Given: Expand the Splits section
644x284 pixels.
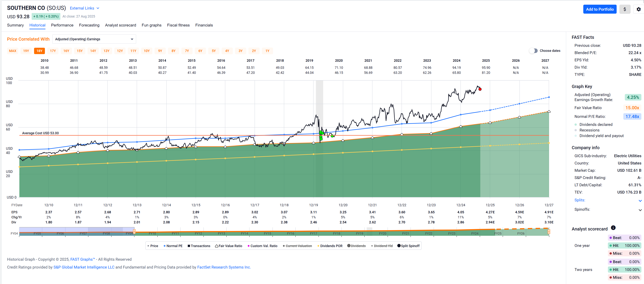Looking at the screenshot, I should point(640,200).
